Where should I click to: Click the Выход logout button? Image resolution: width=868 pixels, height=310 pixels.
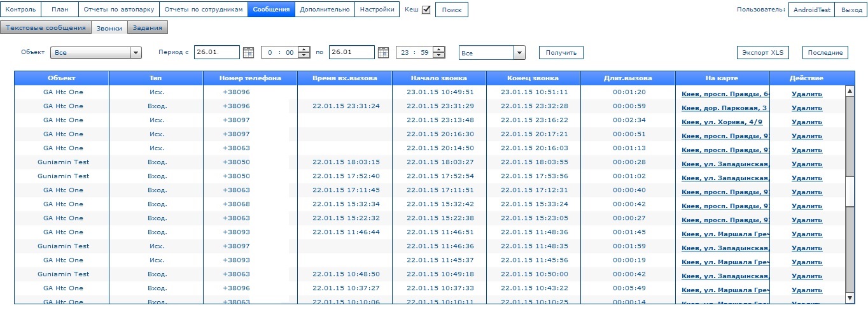(x=851, y=10)
